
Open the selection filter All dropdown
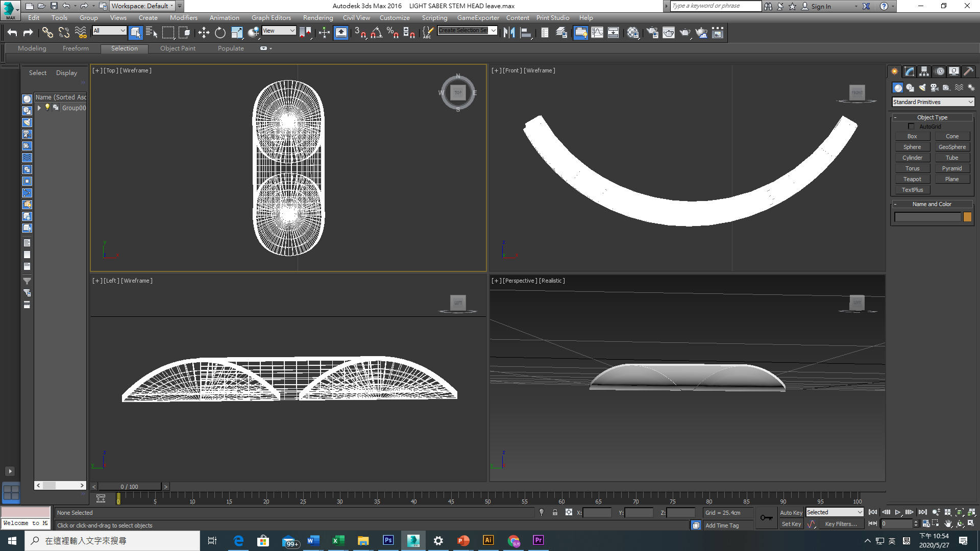[x=109, y=31]
